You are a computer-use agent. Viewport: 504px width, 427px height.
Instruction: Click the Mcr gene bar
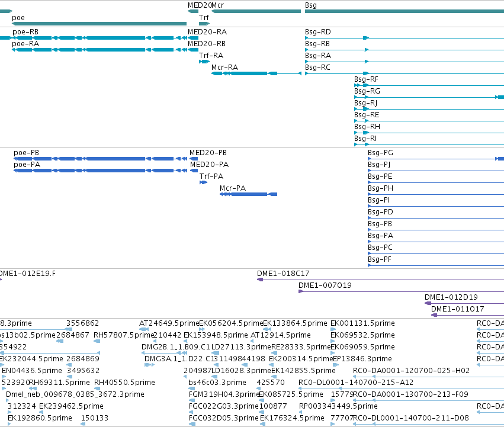(256, 11)
